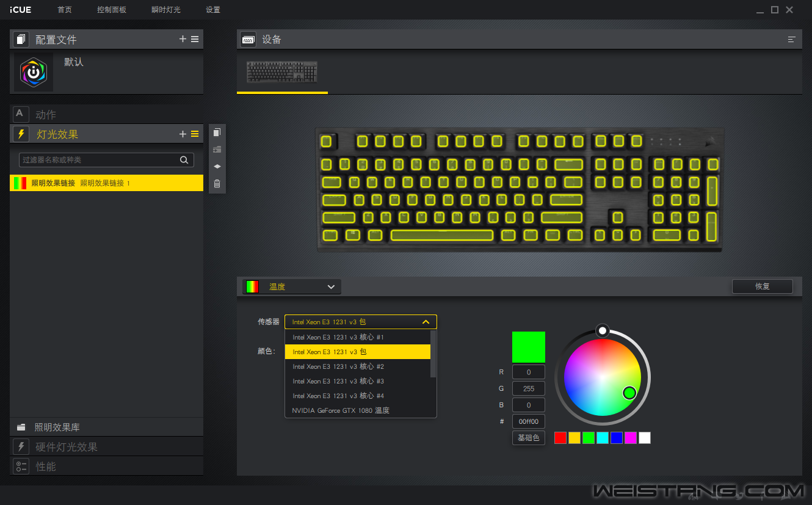Pick the red basic color swatch
This screenshot has height=505, width=812.
pyautogui.click(x=560, y=438)
